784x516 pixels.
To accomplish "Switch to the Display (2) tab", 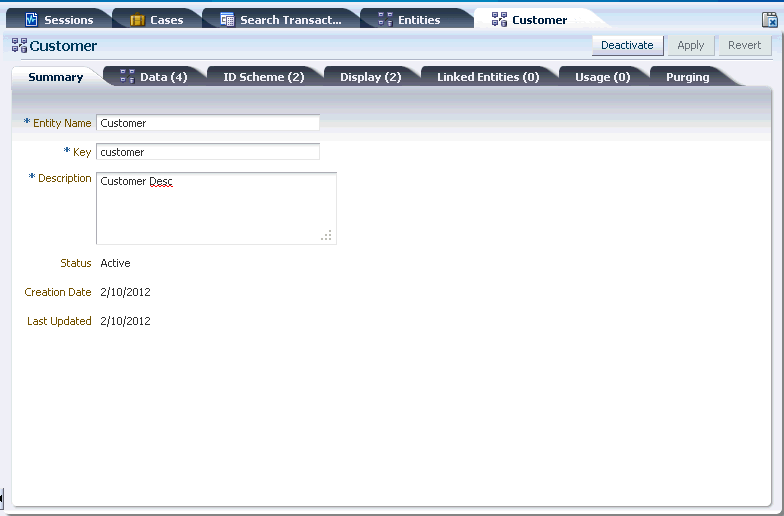I will coord(370,76).
